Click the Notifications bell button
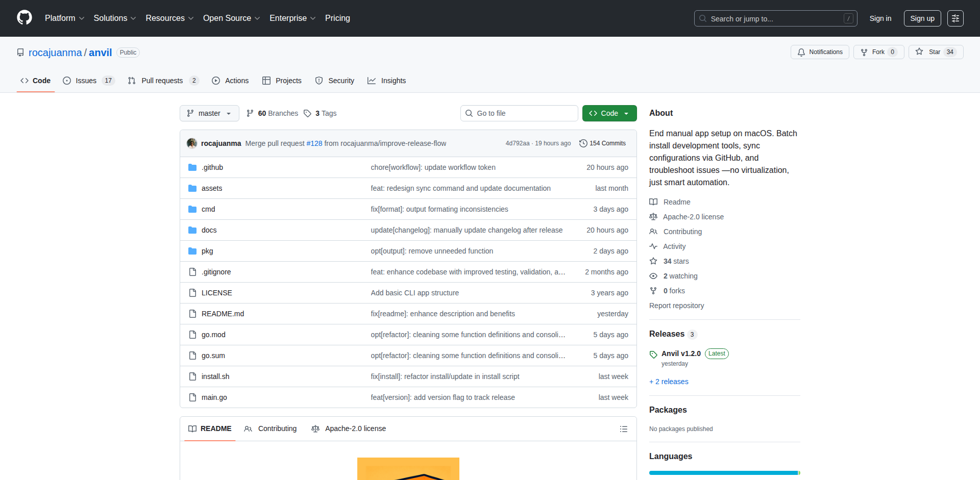This screenshot has height=480, width=980. pos(820,52)
